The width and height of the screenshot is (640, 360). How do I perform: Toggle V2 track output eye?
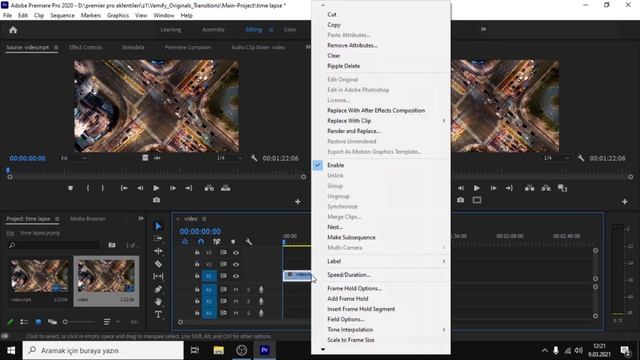(236, 264)
